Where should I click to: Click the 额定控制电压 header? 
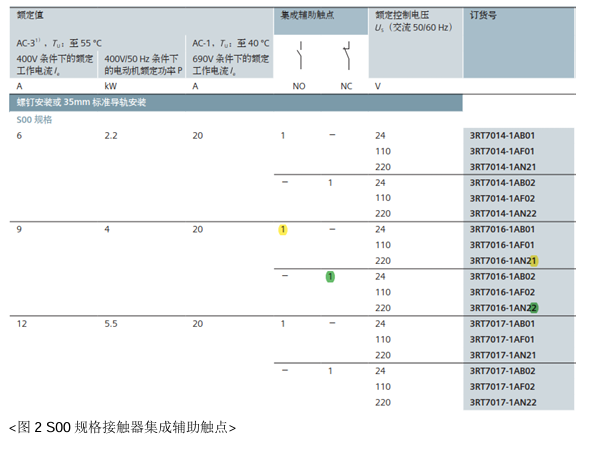pos(402,15)
